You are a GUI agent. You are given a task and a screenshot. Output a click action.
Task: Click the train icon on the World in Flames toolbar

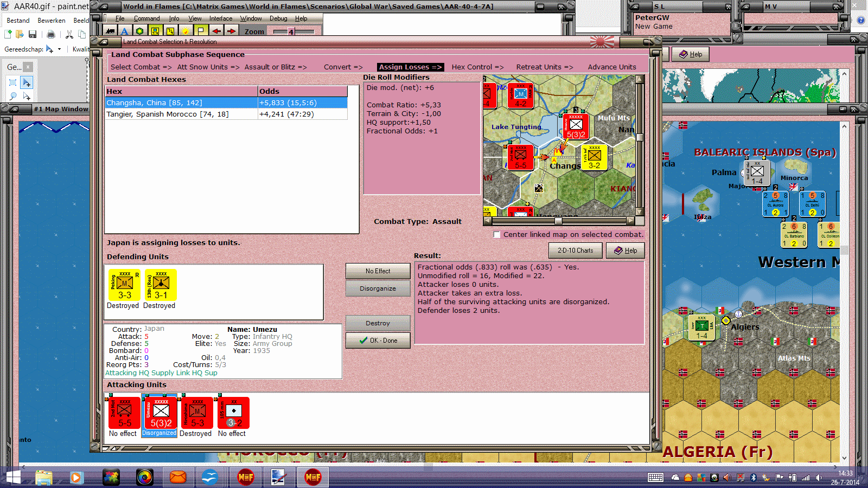pos(110,31)
